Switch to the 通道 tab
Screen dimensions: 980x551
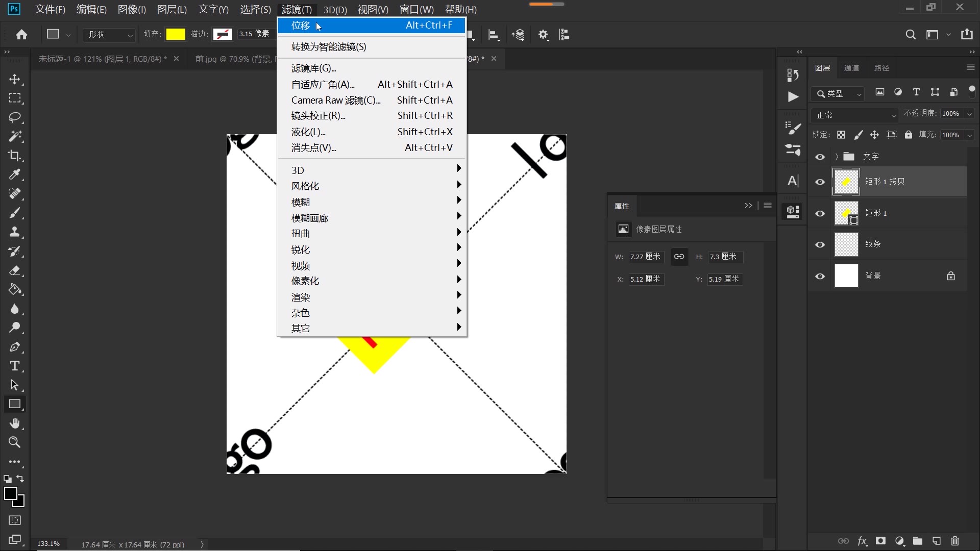(852, 67)
